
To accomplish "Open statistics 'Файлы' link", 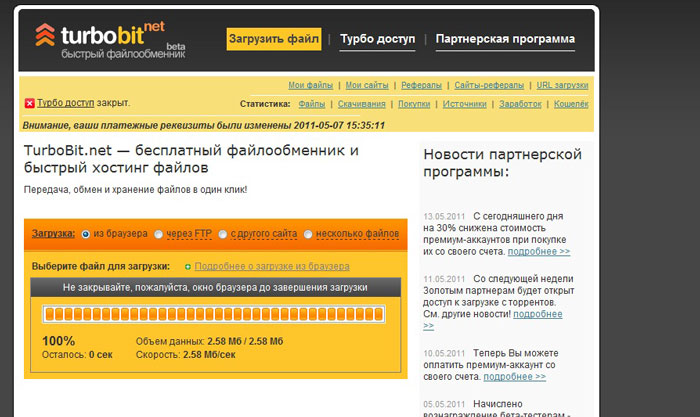I will pos(312,104).
